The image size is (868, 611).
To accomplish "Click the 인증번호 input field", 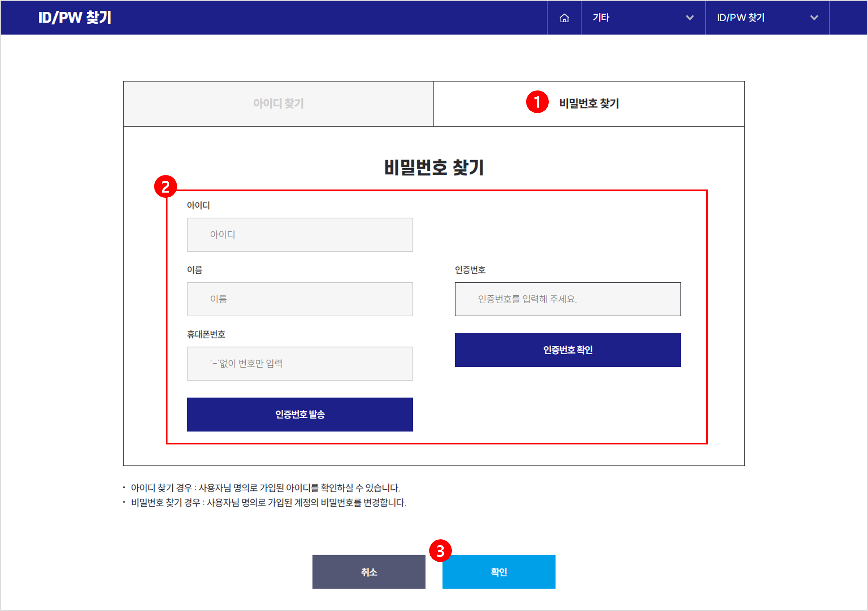I will (x=568, y=299).
